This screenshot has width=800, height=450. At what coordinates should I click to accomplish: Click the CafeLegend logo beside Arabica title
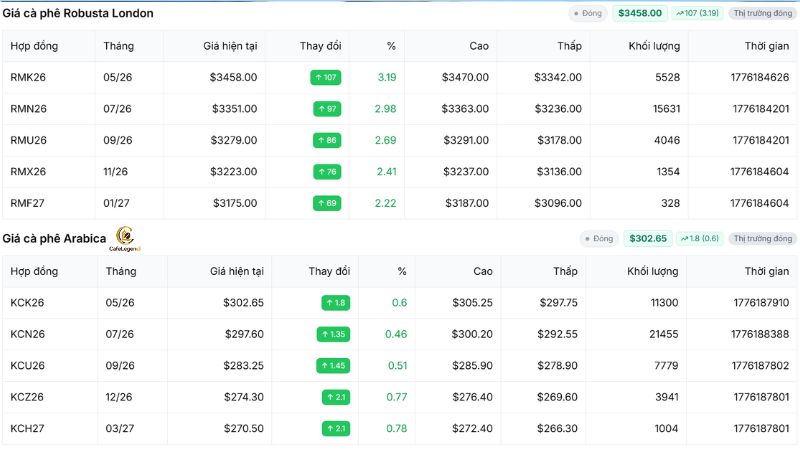click(124, 239)
